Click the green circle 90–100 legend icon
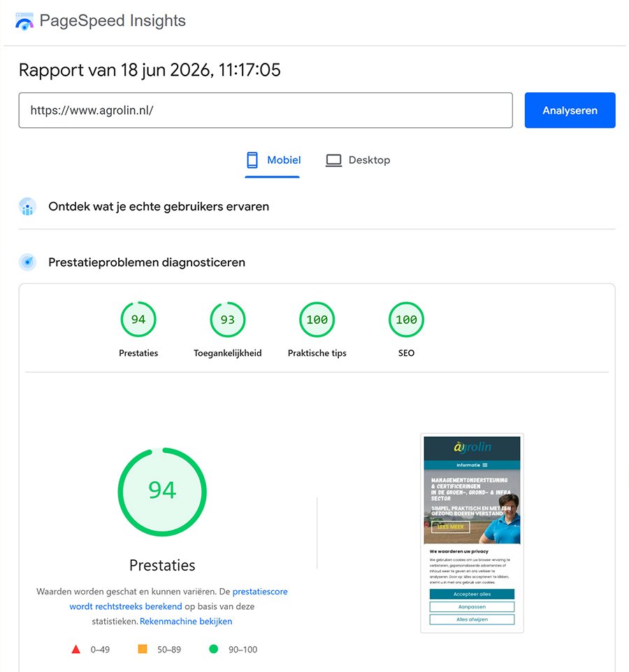 click(213, 649)
